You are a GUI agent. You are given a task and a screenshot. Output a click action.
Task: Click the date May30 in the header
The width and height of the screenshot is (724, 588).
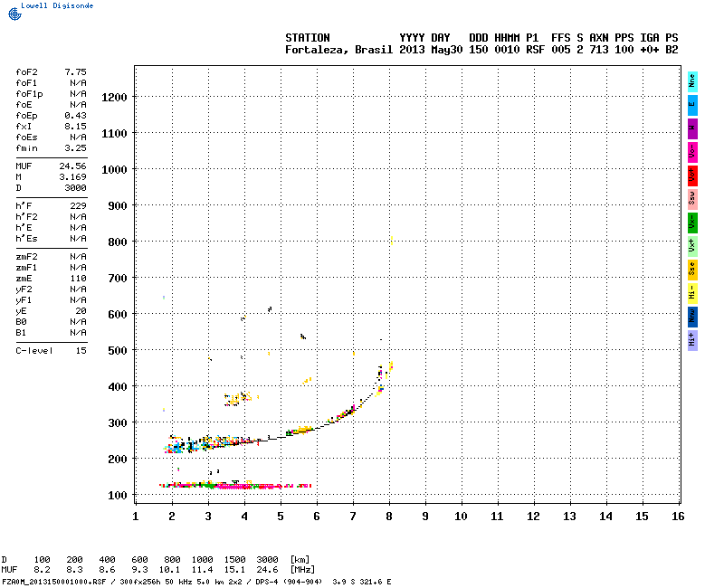447,50
